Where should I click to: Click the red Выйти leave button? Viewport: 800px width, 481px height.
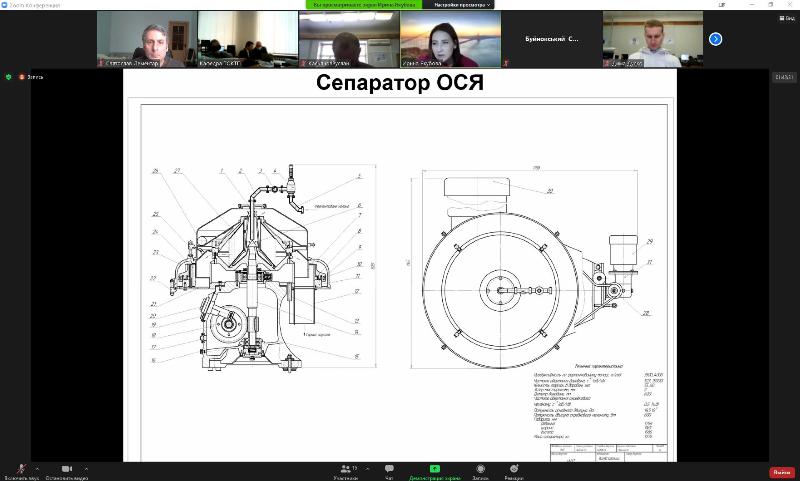(x=782, y=472)
